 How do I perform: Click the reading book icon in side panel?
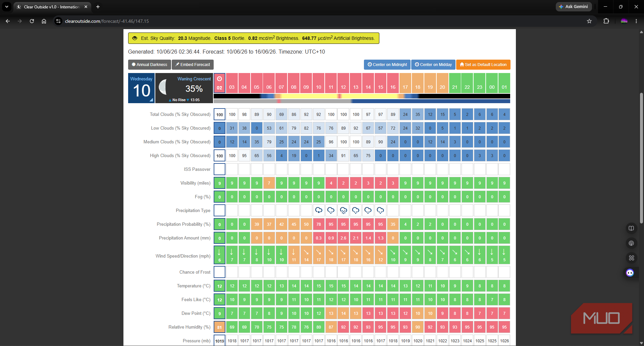(x=631, y=228)
